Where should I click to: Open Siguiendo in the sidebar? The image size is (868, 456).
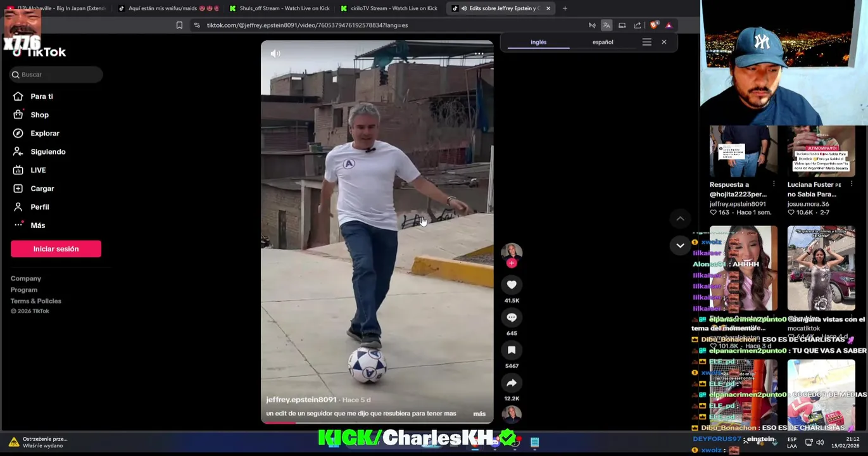(47, 151)
